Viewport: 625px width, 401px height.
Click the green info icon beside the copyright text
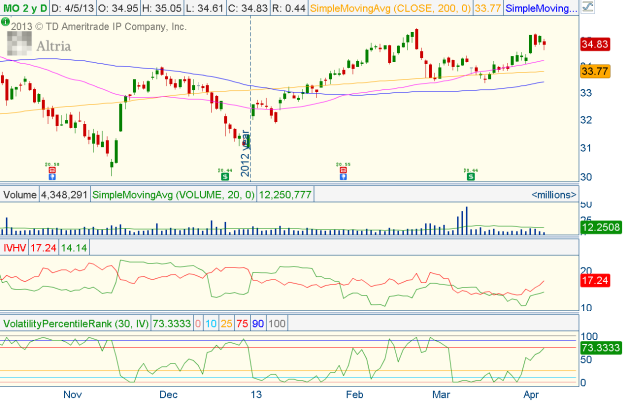click(5, 22)
